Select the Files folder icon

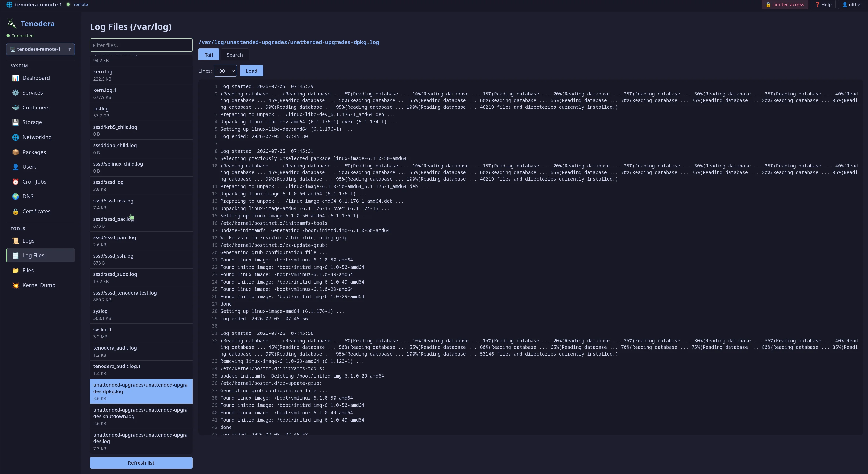coord(15,270)
